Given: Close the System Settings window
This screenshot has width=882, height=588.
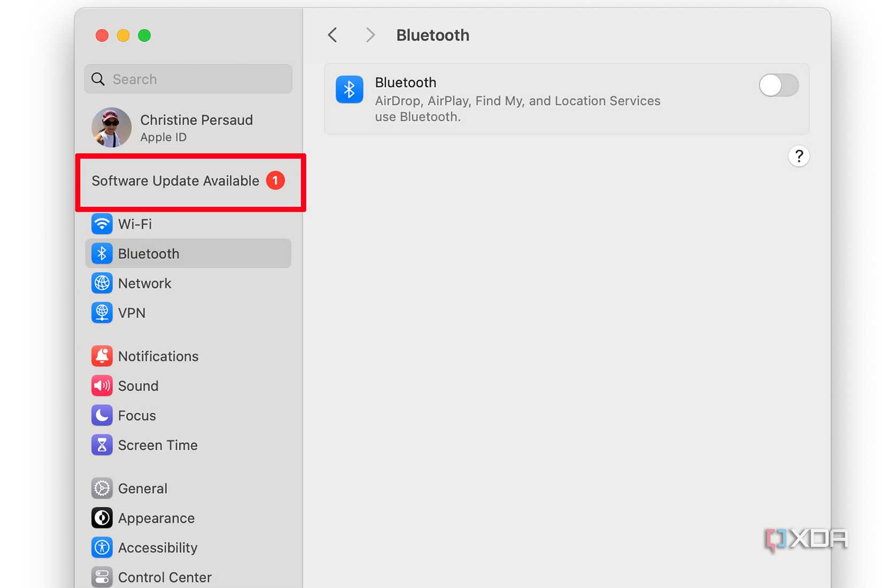Looking at the screenshot, I should coord(102,35).
